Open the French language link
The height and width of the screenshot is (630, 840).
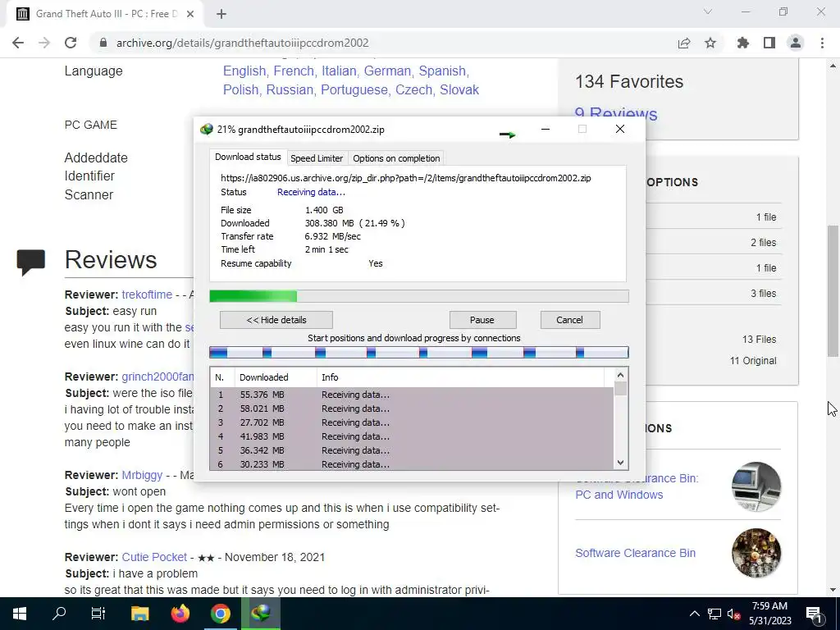[294, 71]
